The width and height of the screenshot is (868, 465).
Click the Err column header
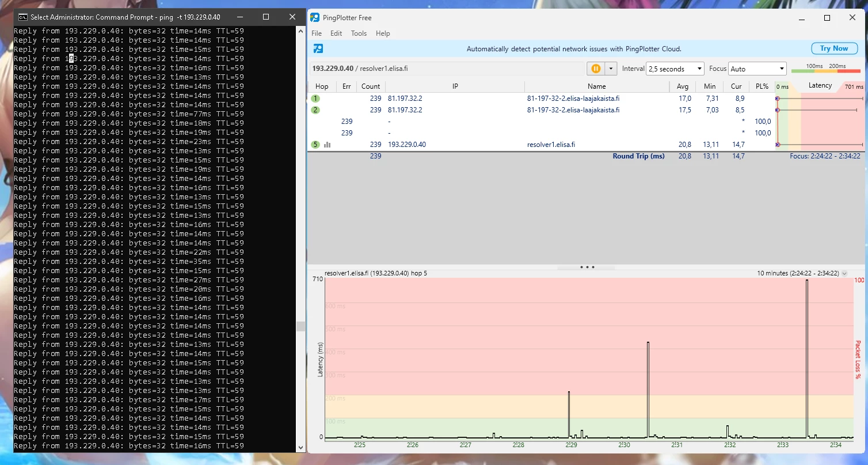(x=347, y=86)
